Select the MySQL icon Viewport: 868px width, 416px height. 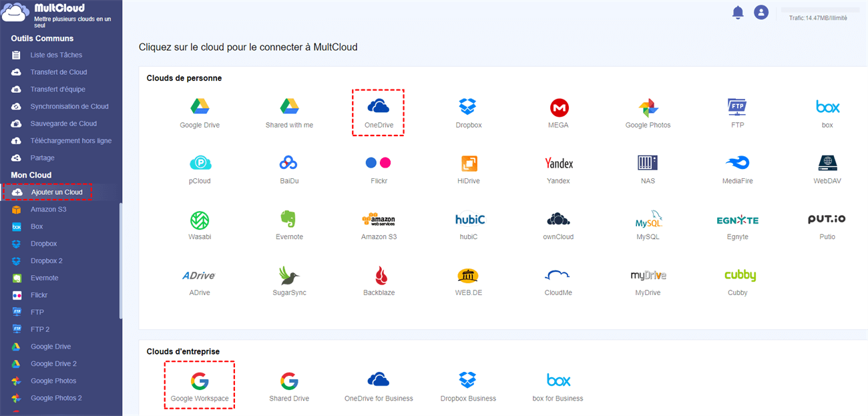pyautogui.click(x=648, y=219)
